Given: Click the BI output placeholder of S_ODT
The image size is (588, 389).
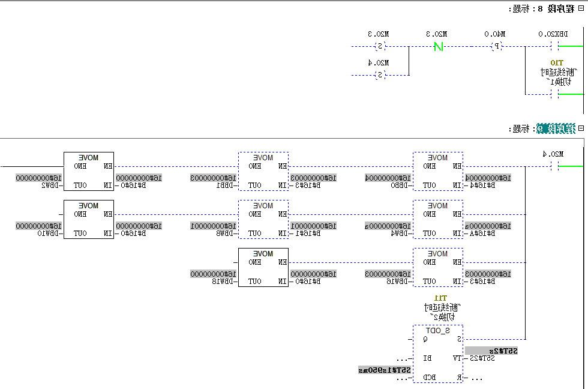Looking at the screenshot, I should click(403, 359).
